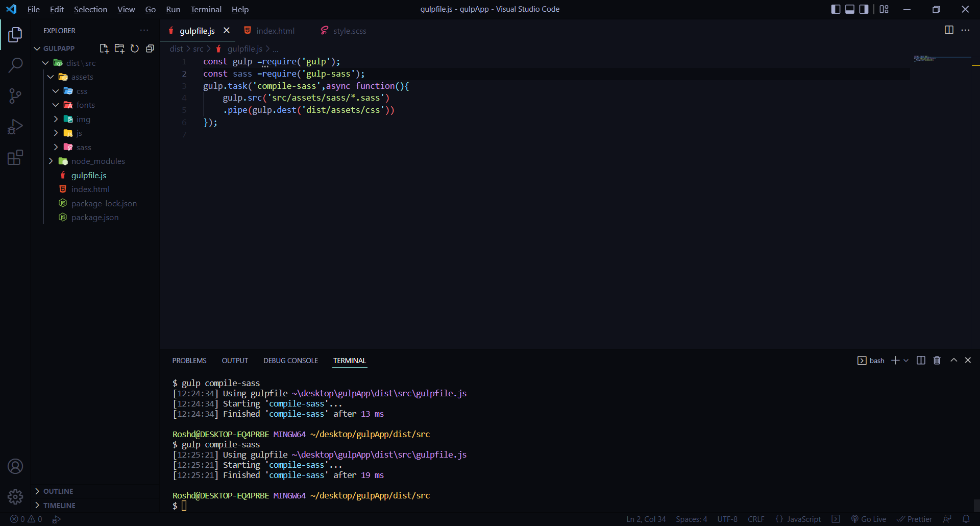Open the Manage settings gear
This screenshot has height=526, width=980.
(x=15, y=496)
